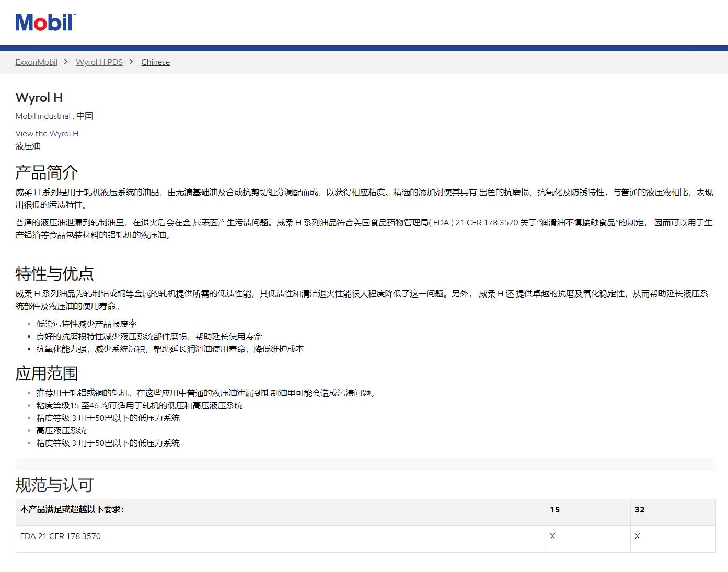The image size is (728, 572).
Task: Click the bullet starting '推荐用于轧铝或铜的轧机'
Action: [x=207, y=393]
